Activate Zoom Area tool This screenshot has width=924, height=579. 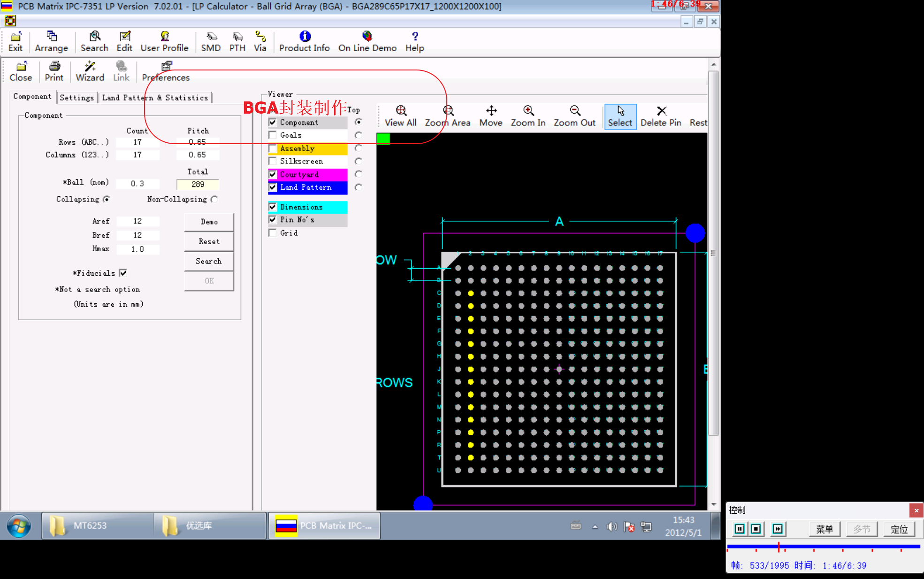tap(448, 116)
